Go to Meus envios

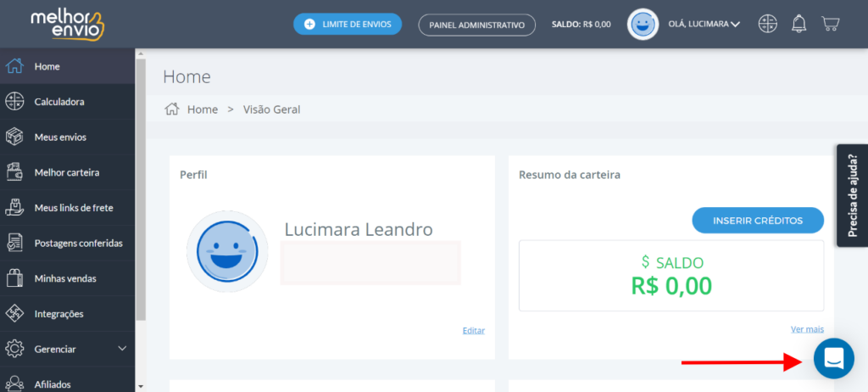point(68,137)
